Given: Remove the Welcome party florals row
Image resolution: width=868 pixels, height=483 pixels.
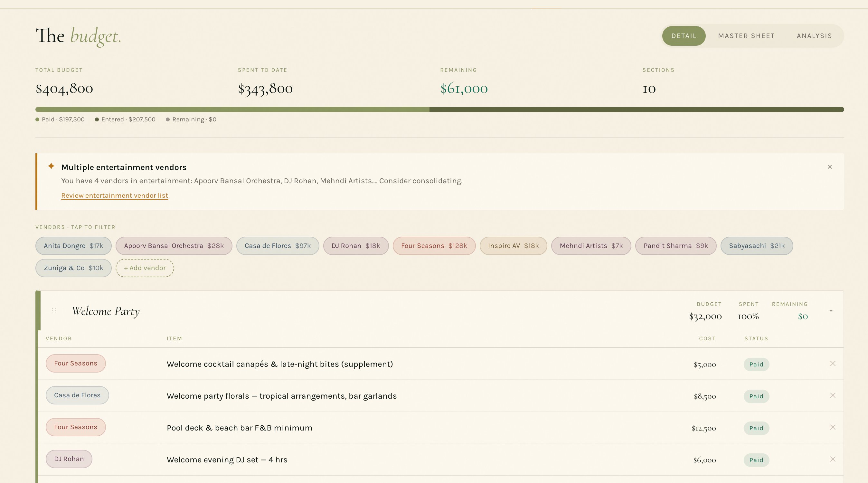Looking at the screenshot, I should (833, 395).
